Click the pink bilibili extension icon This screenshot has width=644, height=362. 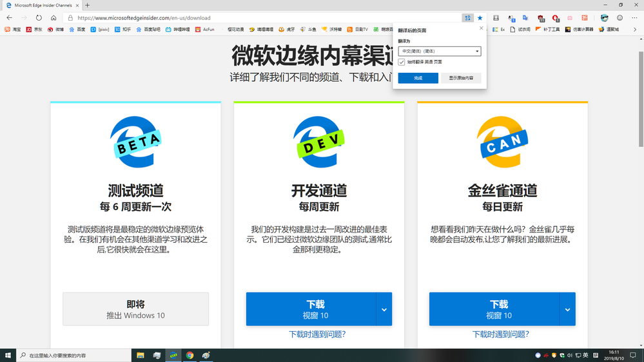point(570,18)
